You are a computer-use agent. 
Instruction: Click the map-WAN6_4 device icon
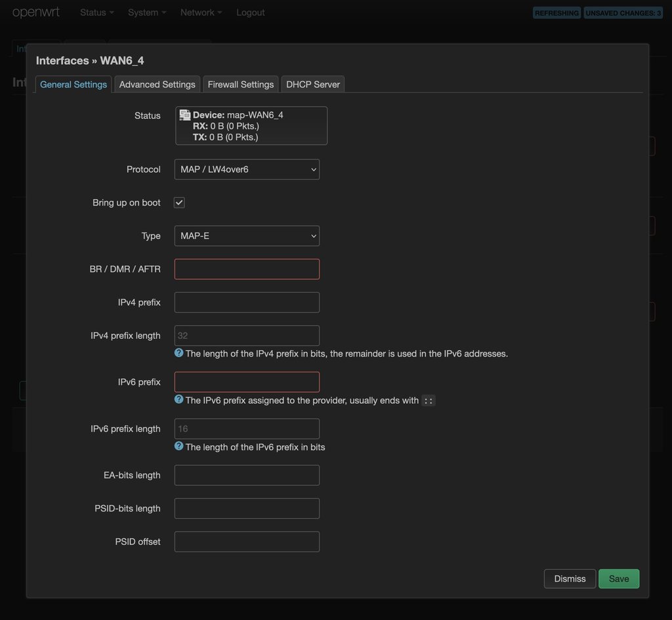click(185, 115)
